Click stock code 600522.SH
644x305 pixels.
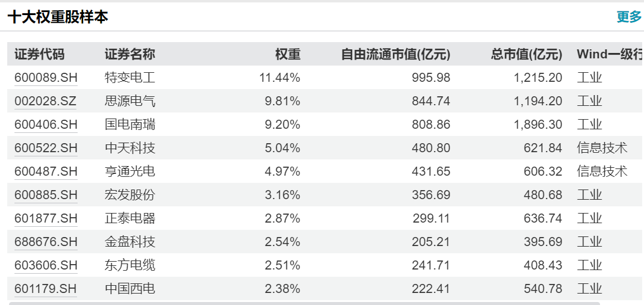pos(46,148)
